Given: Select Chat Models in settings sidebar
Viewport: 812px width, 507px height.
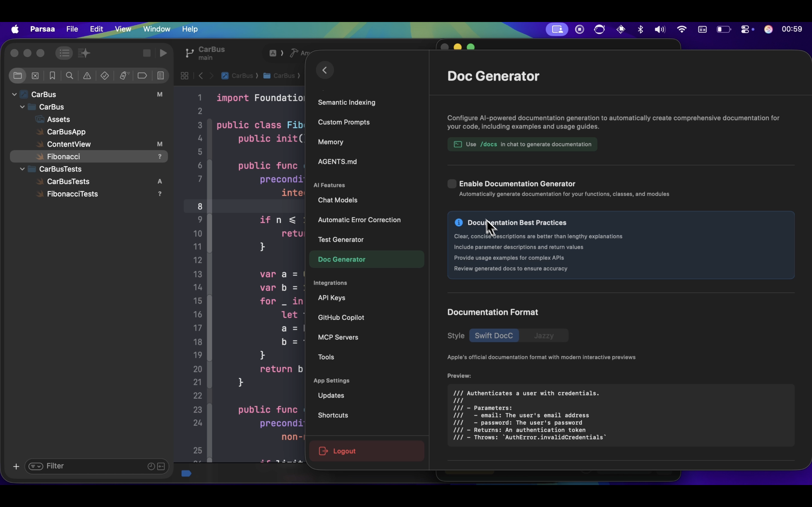Looking at the screenshot, I should 337,200.
